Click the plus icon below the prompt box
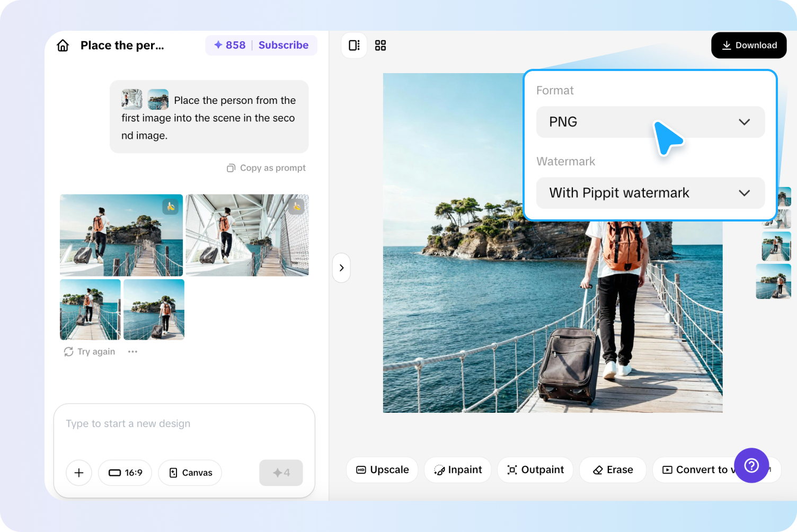 [x=78, y=473]
